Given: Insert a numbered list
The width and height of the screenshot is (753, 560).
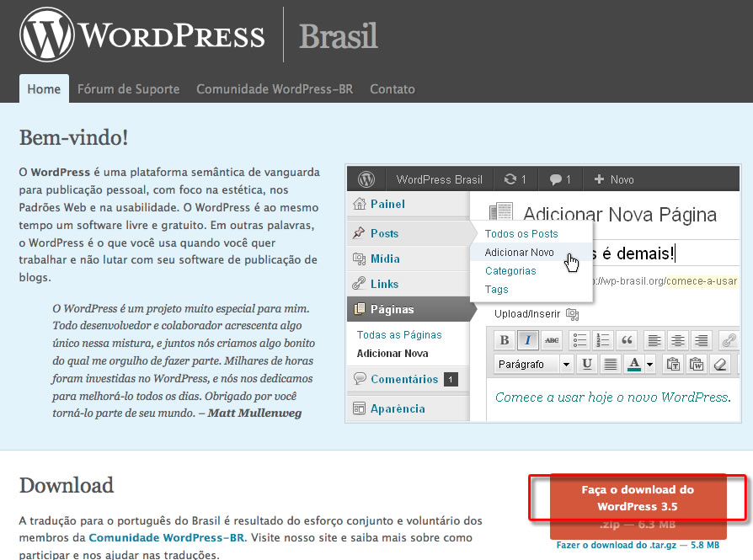Looking at the screenshot, I should pyautogui.click(x=602, y=340).
